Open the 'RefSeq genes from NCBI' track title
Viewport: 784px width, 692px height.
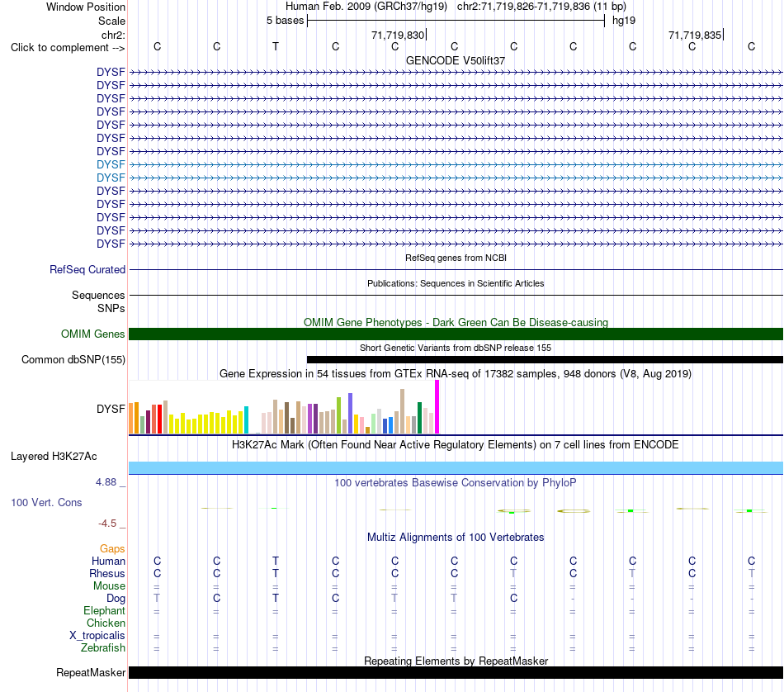(x=456, y=258)
